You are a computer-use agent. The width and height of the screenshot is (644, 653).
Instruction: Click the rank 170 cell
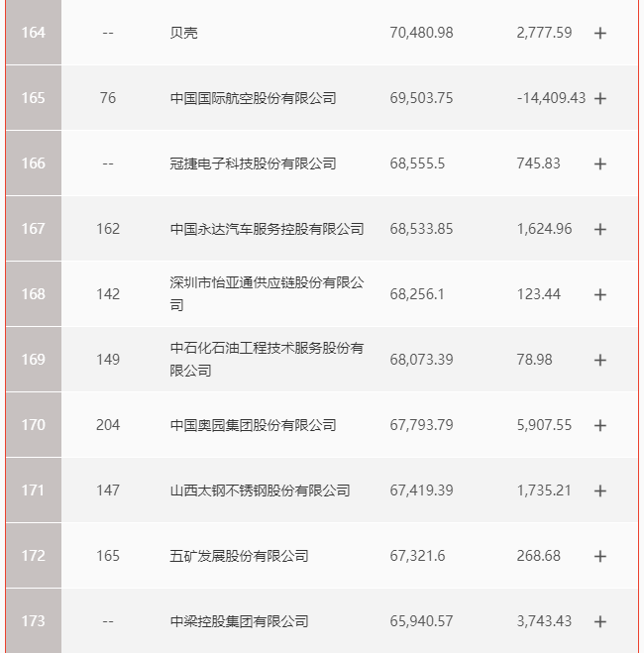33,425
